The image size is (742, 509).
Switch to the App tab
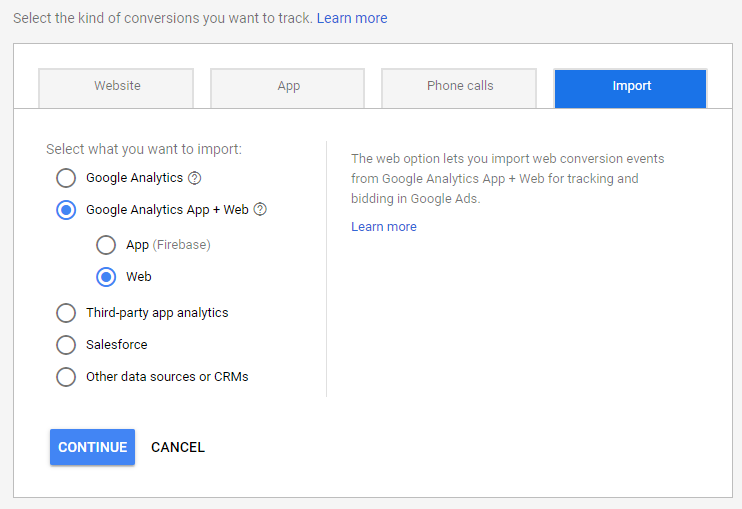pyautogui.click(x=288, y=88)
